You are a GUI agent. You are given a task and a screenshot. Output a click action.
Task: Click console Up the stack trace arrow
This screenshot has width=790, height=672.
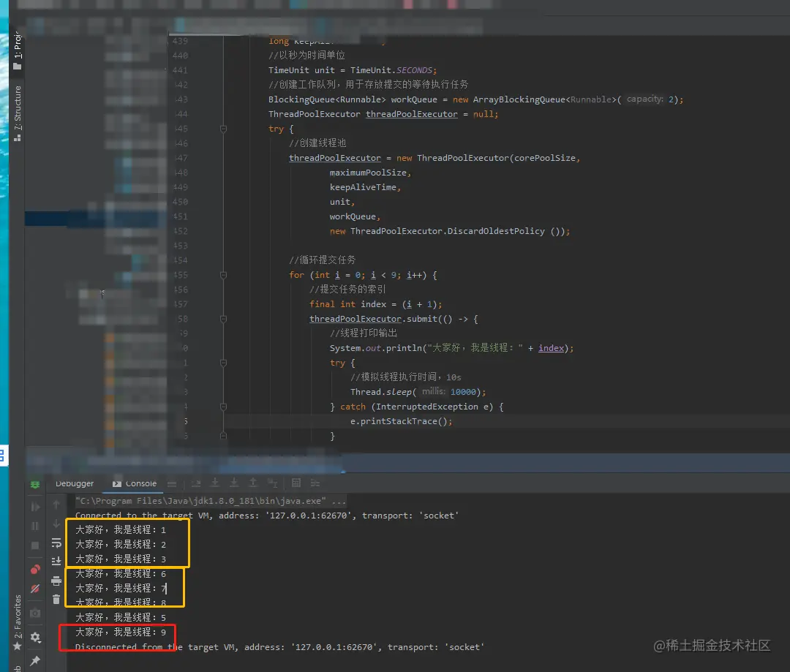point(56,505)
